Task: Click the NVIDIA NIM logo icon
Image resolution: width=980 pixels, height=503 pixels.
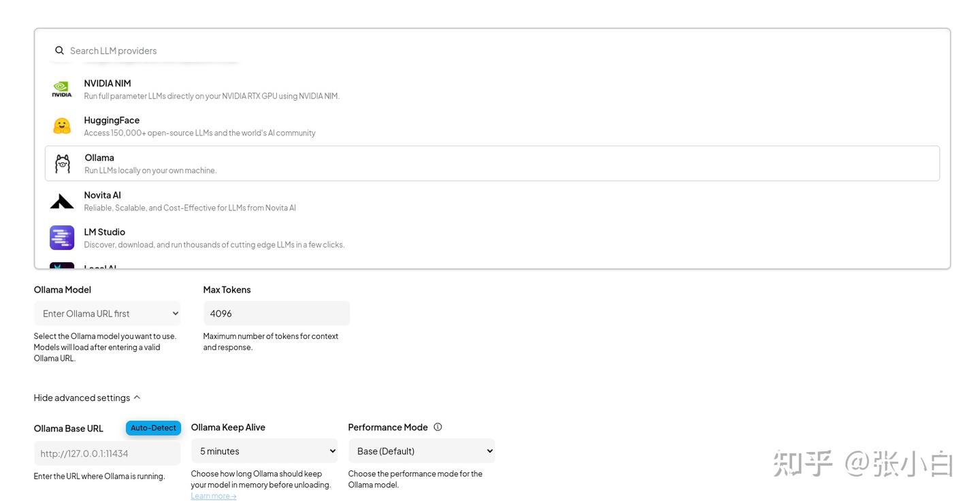Action: 62,89
